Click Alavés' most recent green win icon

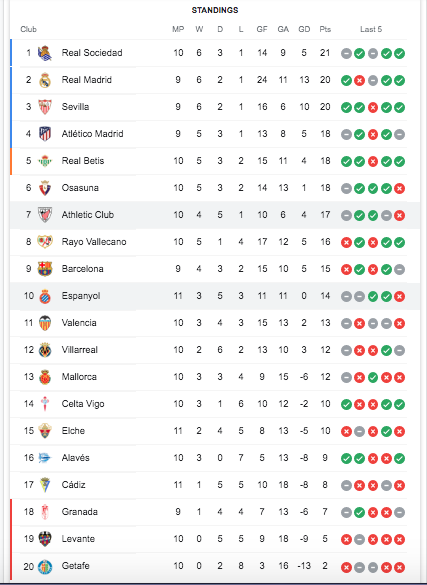point(399,459)
